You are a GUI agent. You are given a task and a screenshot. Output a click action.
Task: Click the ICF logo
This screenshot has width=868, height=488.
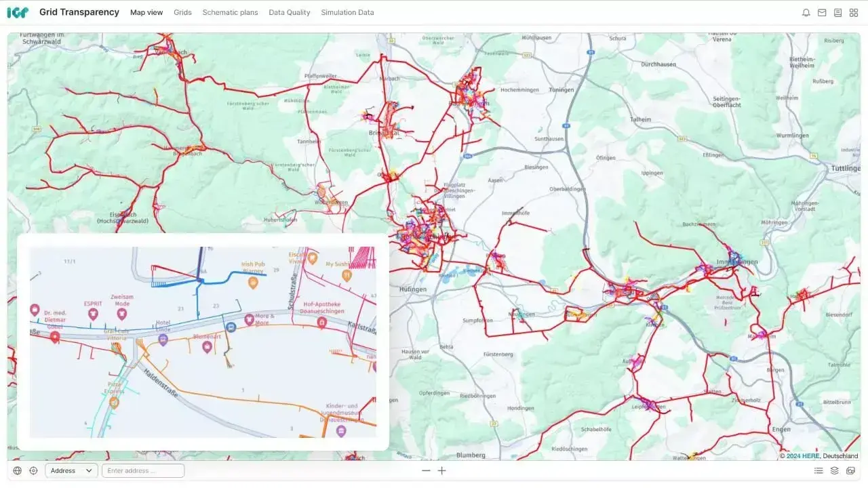18,12
